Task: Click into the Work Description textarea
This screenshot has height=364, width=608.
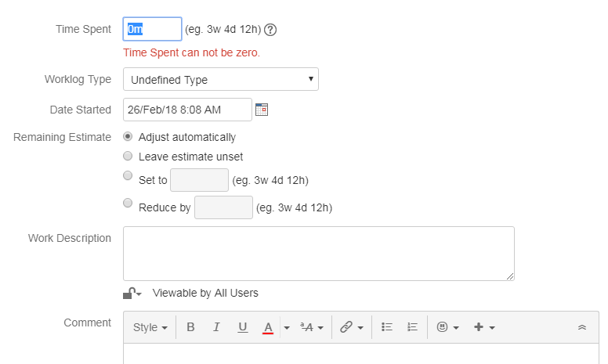Action: [x=319, y=254]
